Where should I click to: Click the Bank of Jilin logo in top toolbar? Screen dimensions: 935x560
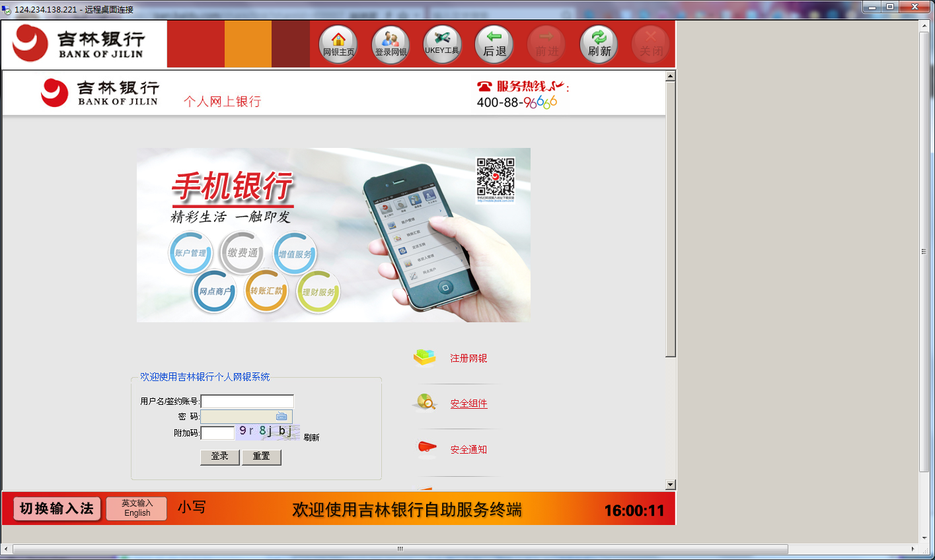(x=78, y=44)
